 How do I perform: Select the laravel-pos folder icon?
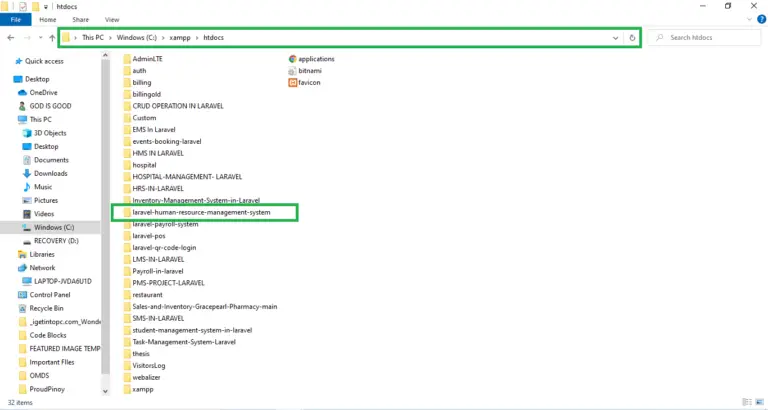coord(127,236)
